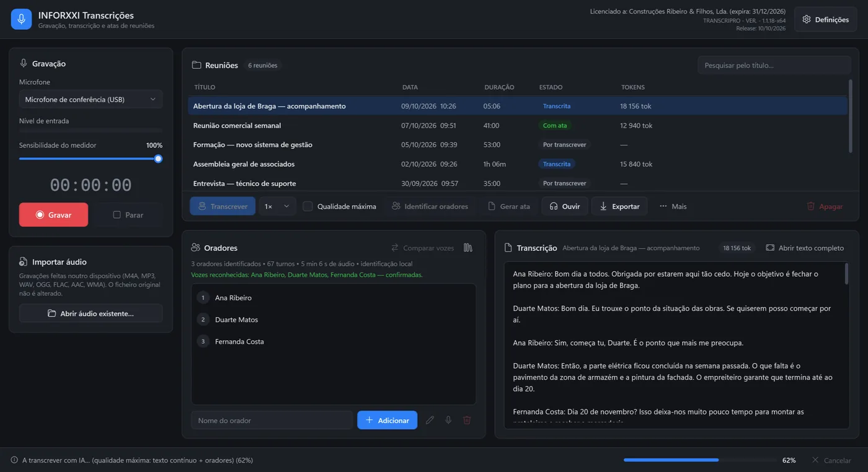Screen dimensions: 868x472
Task: Click the folder icon beside Reuniões heading
Action: [197, 65]
